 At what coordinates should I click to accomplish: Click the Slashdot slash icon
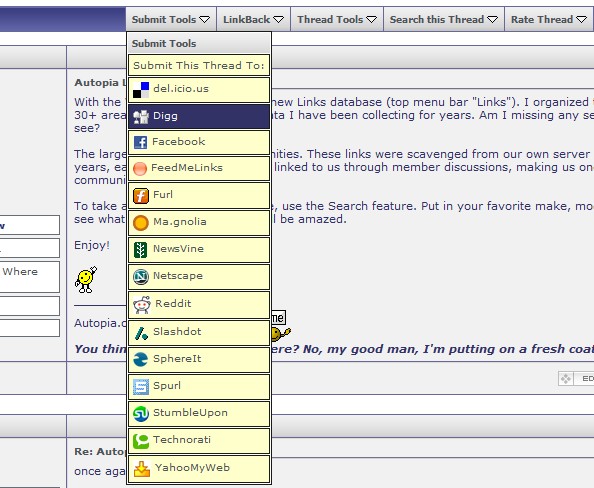coord(141,333)
